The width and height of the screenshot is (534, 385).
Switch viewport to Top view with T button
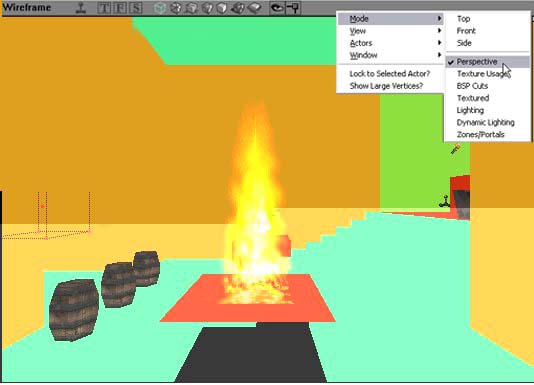(104, 8)
